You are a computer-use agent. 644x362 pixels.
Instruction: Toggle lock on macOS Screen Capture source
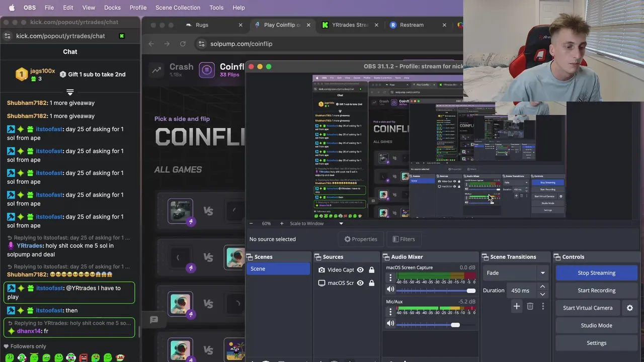coord(372,283)
